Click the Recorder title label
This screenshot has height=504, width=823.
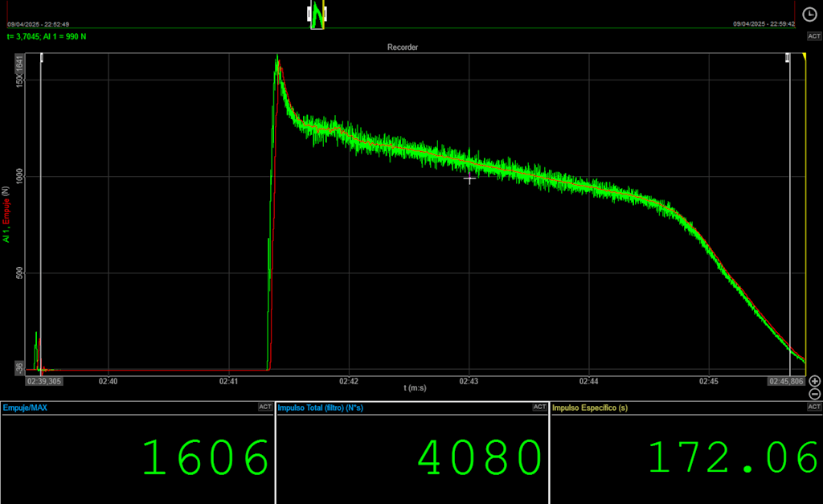403,47
